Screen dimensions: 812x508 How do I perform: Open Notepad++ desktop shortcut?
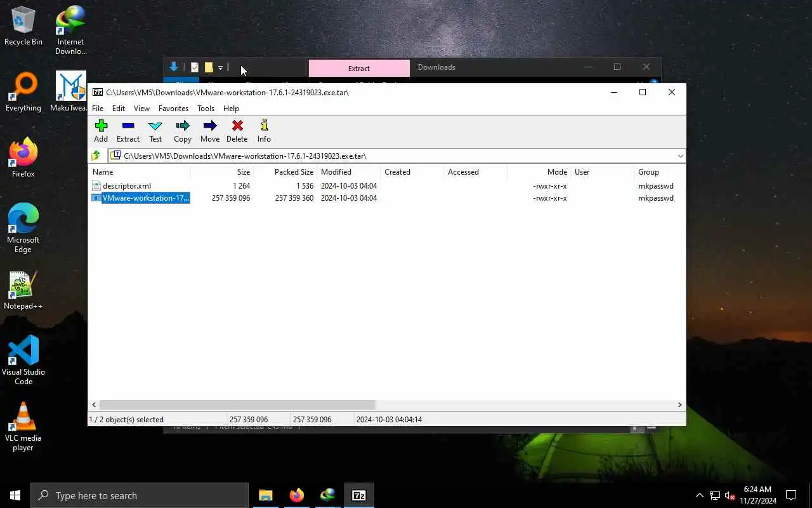tap(23, 291)
